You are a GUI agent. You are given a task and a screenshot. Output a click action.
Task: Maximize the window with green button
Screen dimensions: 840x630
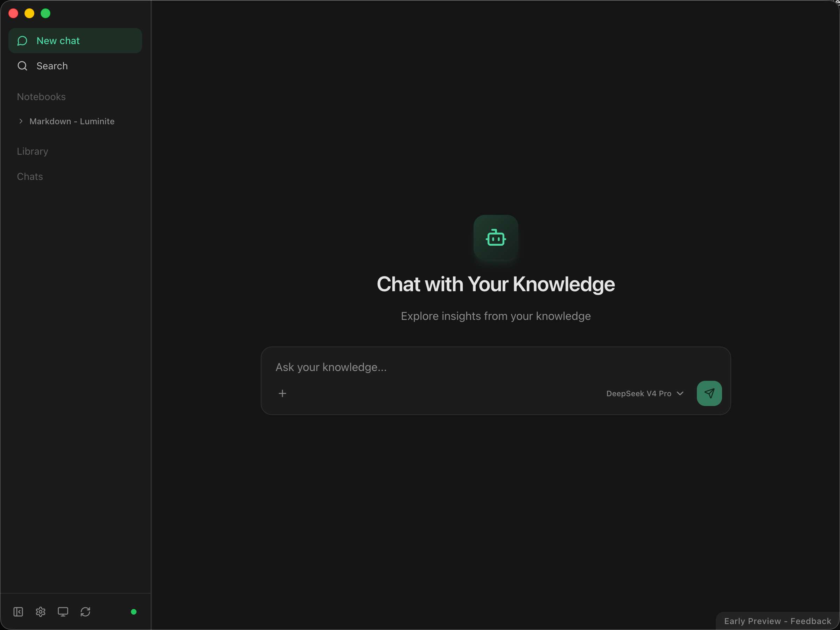tap(45, 13)
